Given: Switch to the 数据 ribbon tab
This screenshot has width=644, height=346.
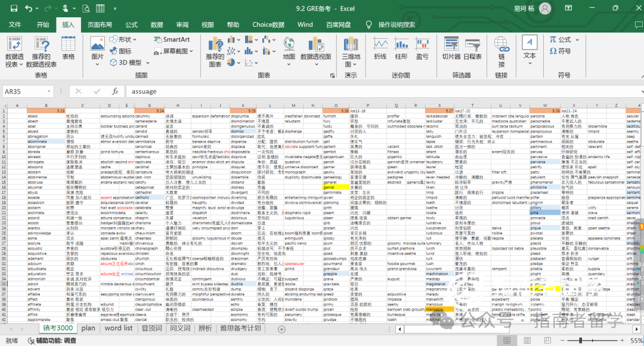Looking at the screenshot, I should click(x=157, y=24).
